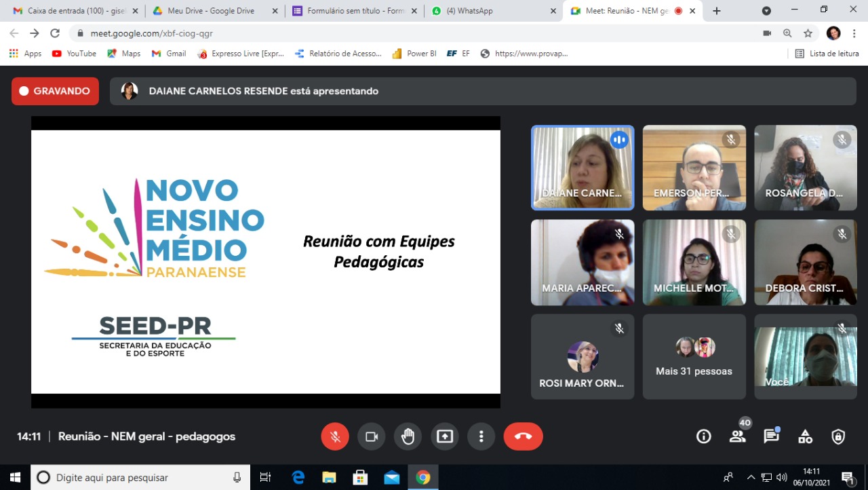The image size is (868, 490).
Task: Open Chrome three-dot menu
Action: point(854,33)
